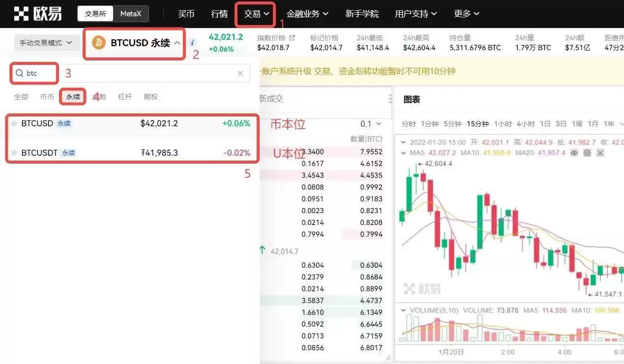Click the BTC coin icon next to BTCUSD
The width and height of the screenshot is (624, 364).
97,43
